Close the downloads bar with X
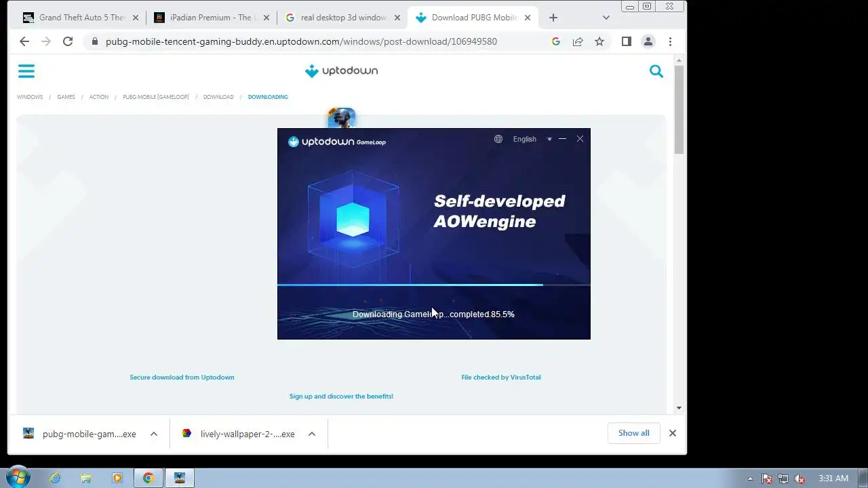 [673, 433]
